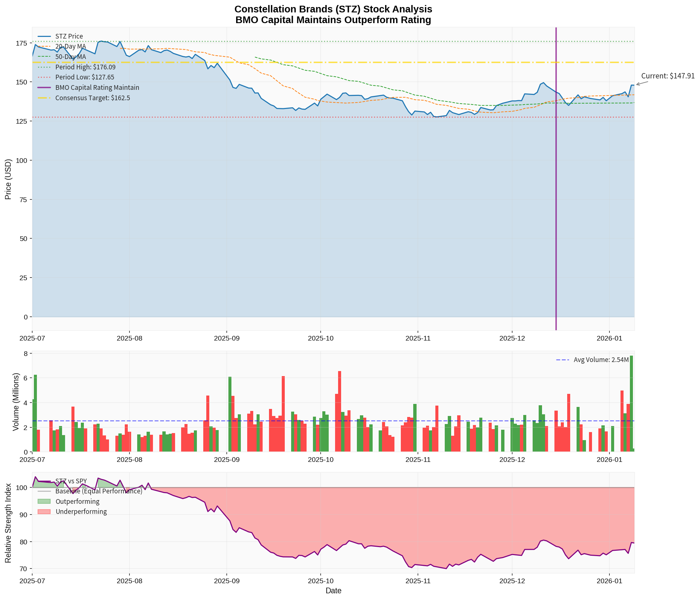Image resolution: width=700 pixels, height=600 pixels.
Task: Toggle the Underperforming legend swatch
Action: click(44, 512)
